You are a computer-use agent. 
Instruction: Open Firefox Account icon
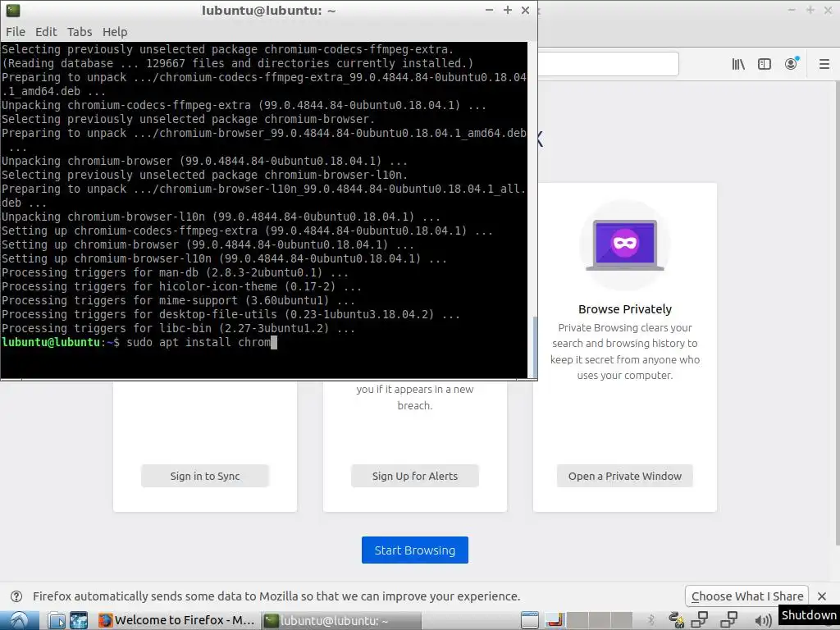pos(792,64)
